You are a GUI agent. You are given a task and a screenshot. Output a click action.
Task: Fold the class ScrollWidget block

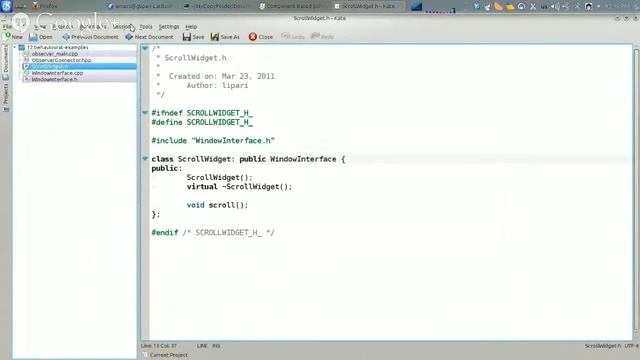click(x=145, y=159)
